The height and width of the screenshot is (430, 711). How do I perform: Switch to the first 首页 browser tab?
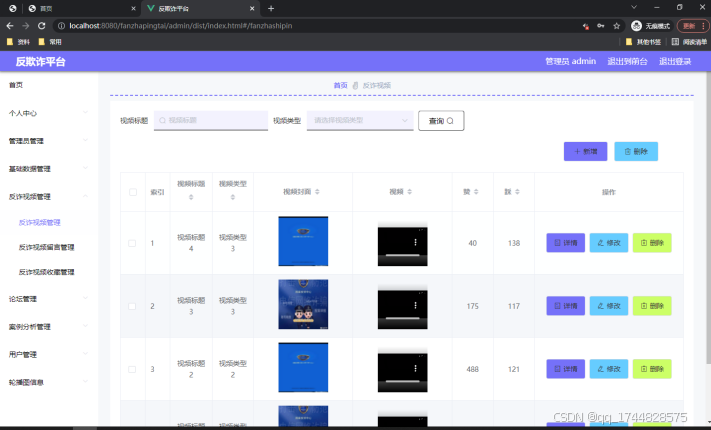pos(82,8)
